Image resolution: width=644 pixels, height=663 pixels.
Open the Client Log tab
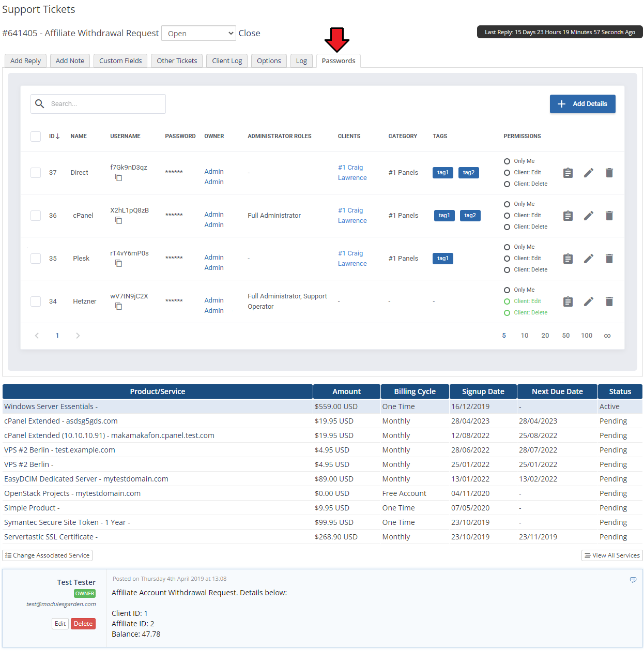pyautogui.click(x=227, y=61)
